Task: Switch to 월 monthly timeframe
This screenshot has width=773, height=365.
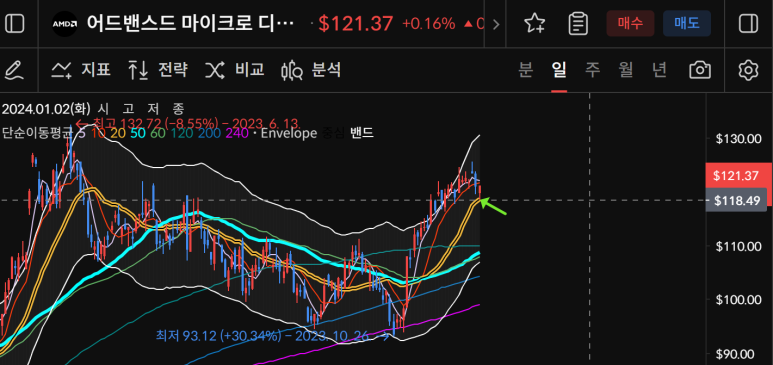Action: pos(626,70)
